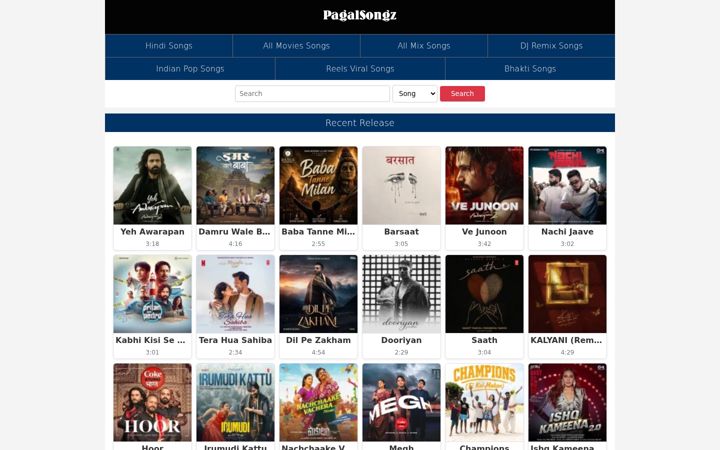Go to Hindi Songs category
This screenshot has width=720, height=450.
click(169, 45)
